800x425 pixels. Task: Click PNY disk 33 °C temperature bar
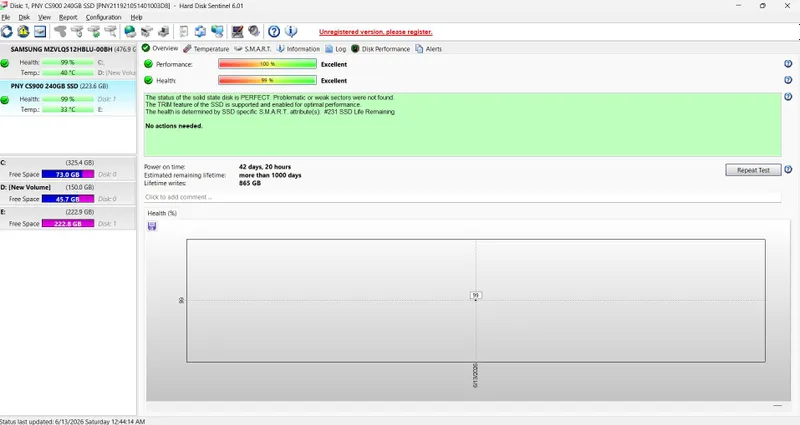pos(68,109)
